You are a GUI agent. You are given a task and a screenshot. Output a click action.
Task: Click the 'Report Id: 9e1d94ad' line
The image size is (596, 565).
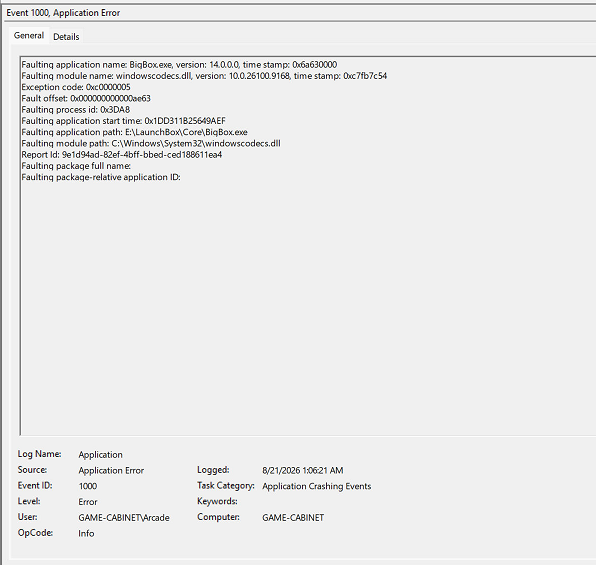[122, 155]
